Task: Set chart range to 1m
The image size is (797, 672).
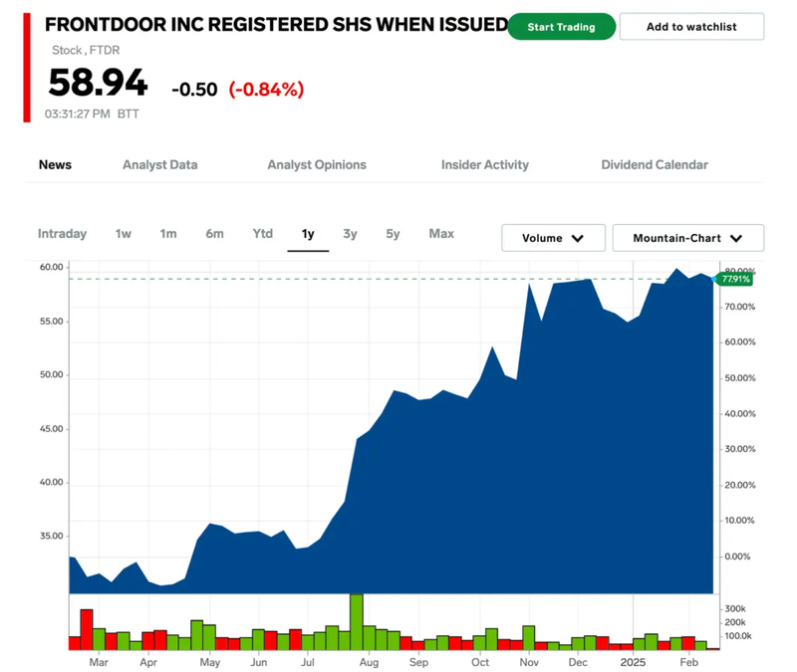Action: coord(168,234)
